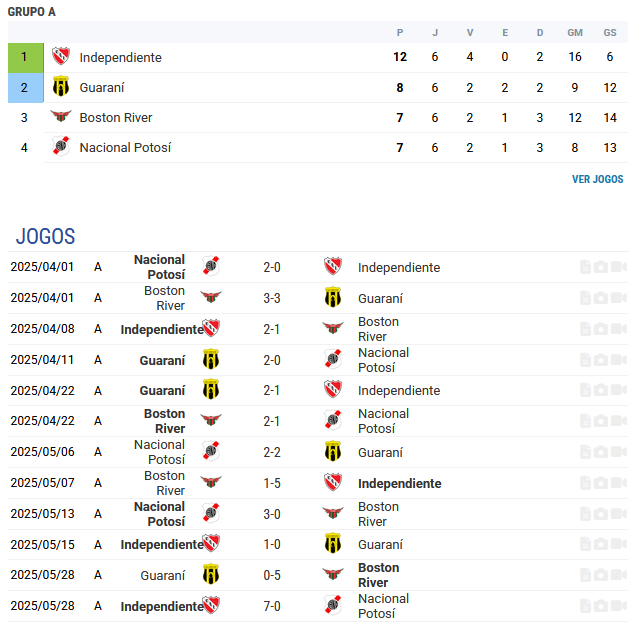Open match report icon for 2025/04/01 Nacional Potosí game

click(x=585, y=267)
